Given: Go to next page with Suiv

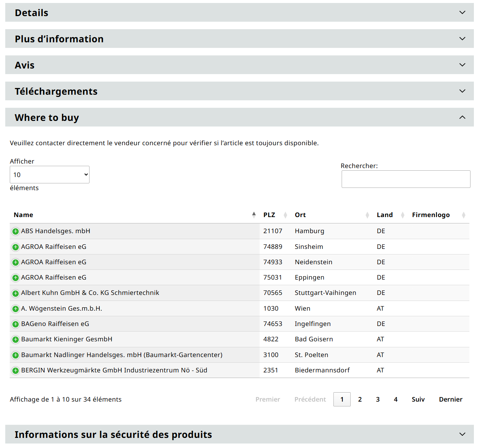Looking at the screenshot, I should click(x=418, y=399).
